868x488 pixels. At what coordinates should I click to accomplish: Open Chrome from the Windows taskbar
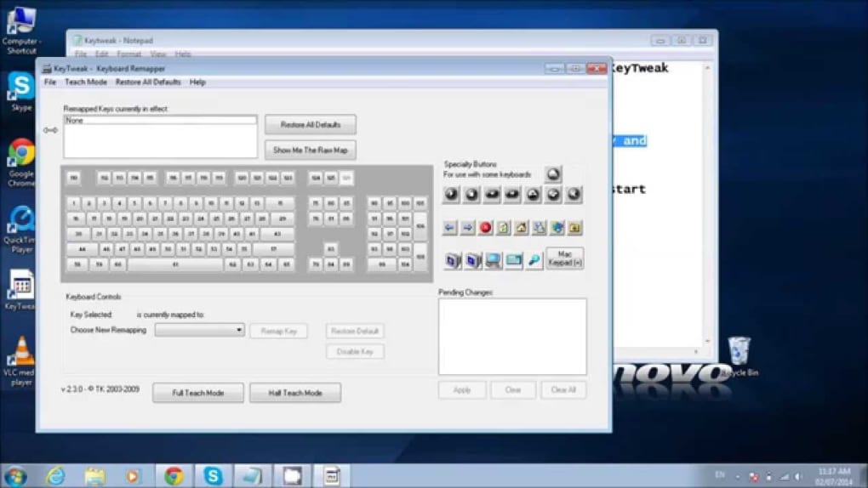pos(174,475)
